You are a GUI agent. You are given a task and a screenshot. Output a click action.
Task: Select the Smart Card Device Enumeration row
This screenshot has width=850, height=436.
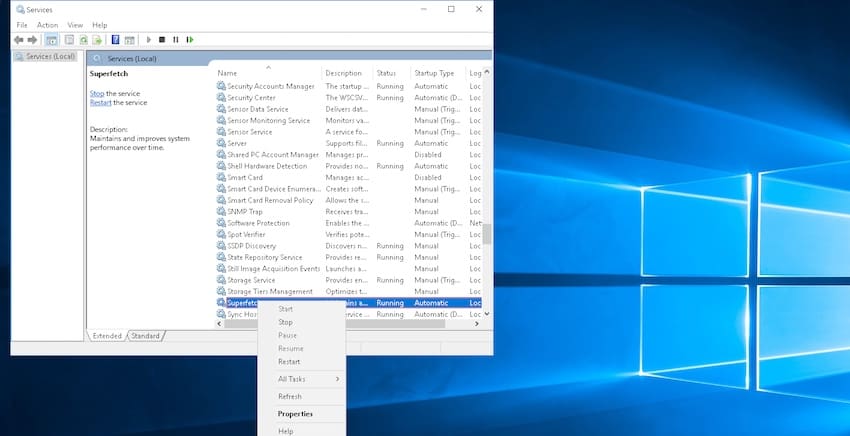pyautogui.click(x=349, y=189)
